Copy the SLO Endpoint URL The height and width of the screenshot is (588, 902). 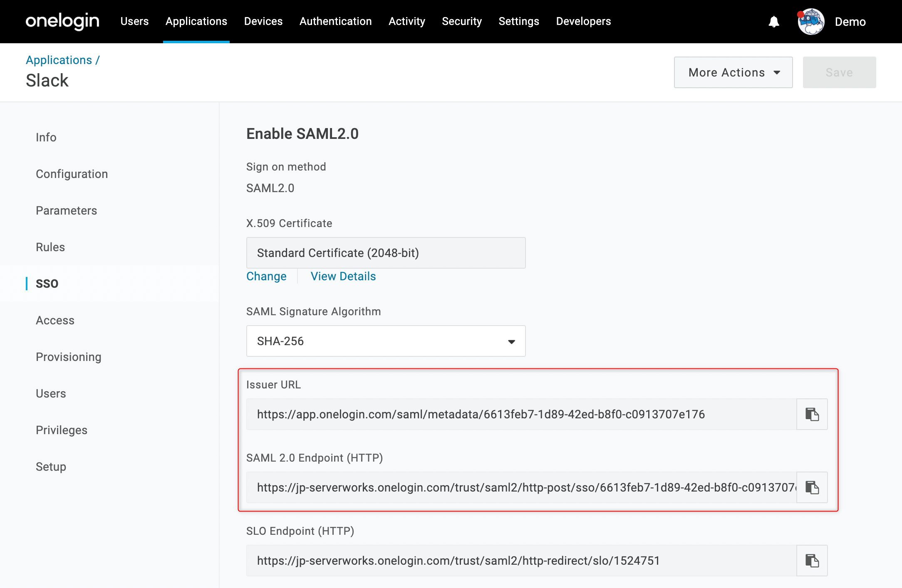(x=812, y=561)
